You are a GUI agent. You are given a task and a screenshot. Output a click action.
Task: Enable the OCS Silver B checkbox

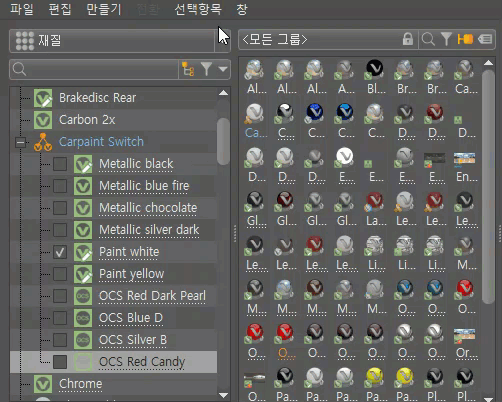pyautogui.click(x=60, y=340)
